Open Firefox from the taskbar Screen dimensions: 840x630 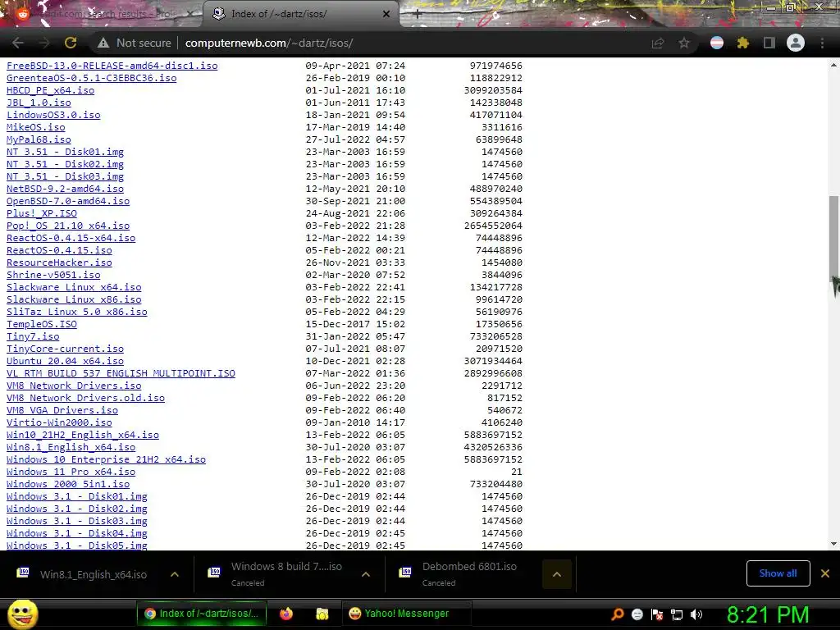286,614
